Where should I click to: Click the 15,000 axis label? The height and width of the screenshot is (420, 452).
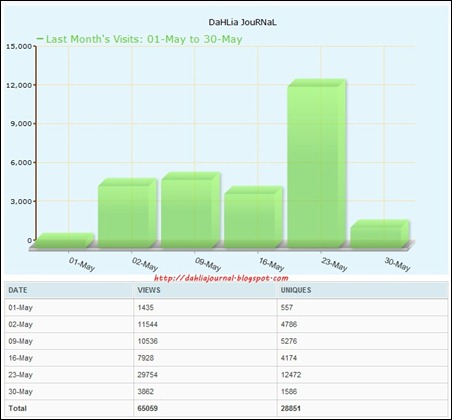click(19, 46)
